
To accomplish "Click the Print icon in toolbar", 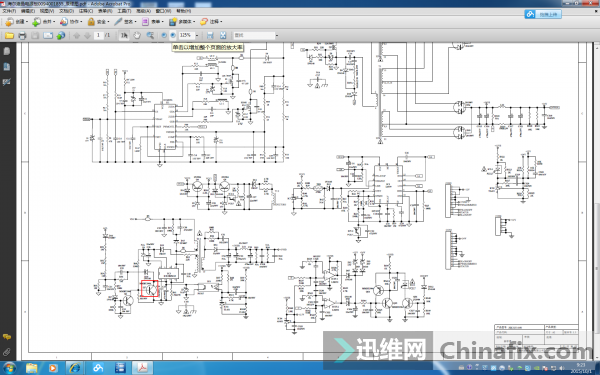I will coord(22,36).
